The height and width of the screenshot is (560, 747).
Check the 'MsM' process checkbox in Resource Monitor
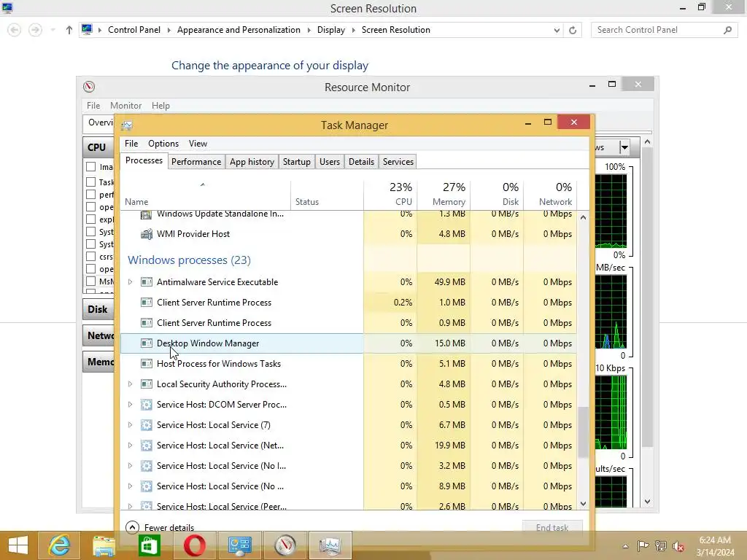coord(91,281)
